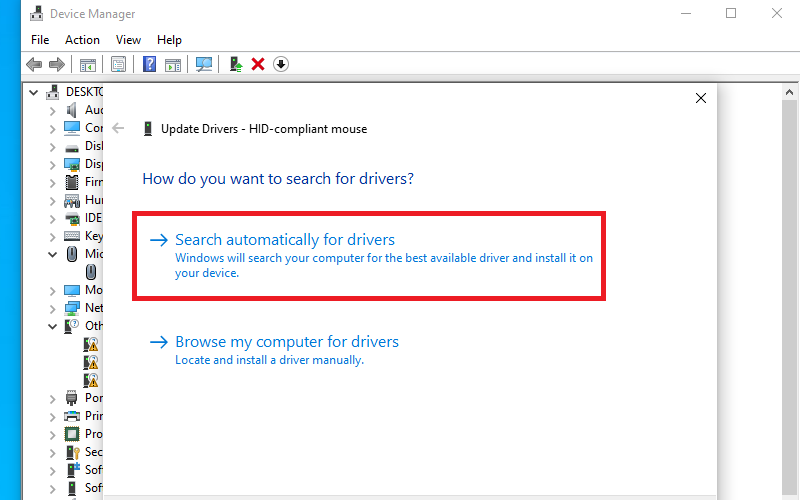Screen dimensions: 800x500
Task: Select first unknown device with warning icon
Action: coord(92,344)
